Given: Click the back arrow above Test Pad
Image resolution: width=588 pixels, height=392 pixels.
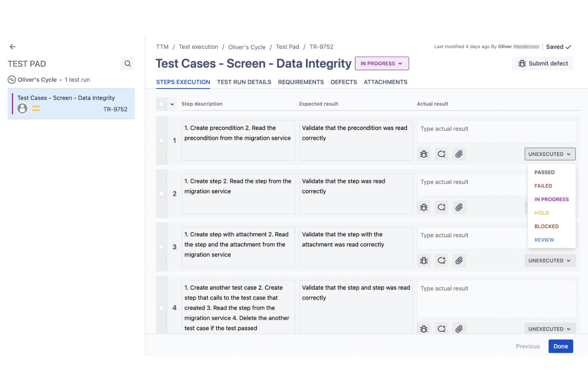Looking at the screenshot, I should (x=12, y=46).
